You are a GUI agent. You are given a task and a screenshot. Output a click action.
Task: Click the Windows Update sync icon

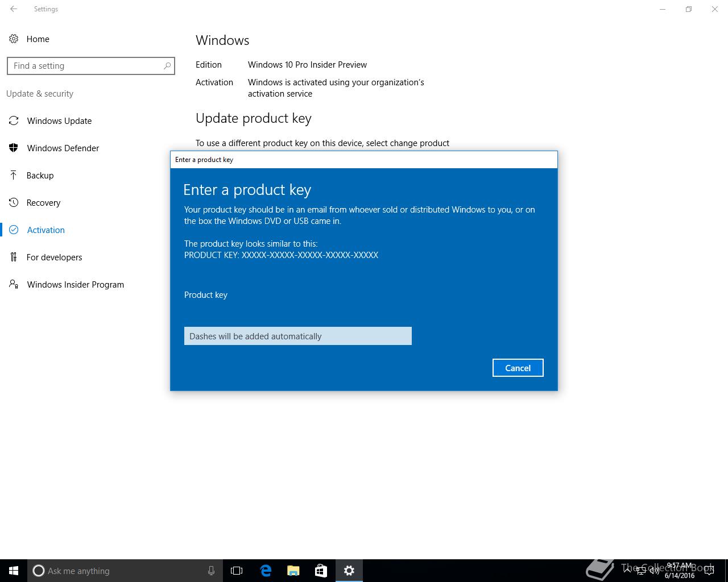pyautogui.click(x=14, y=120)
